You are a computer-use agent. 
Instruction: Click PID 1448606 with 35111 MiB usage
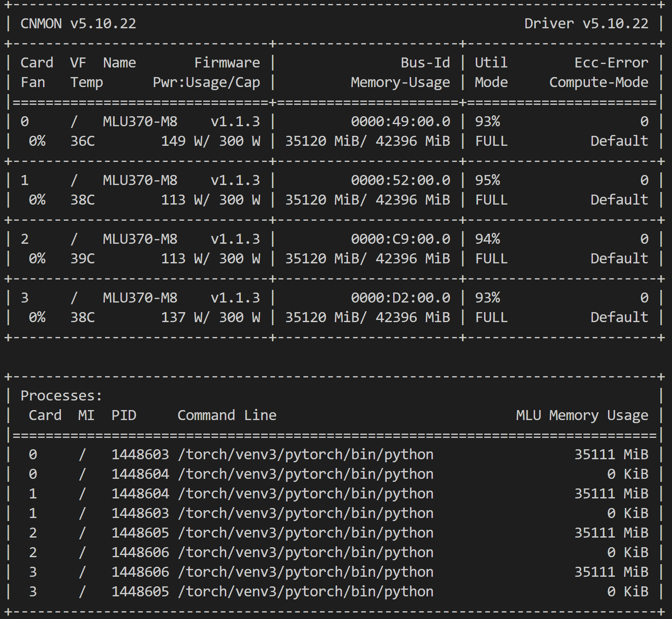point(140,572)
